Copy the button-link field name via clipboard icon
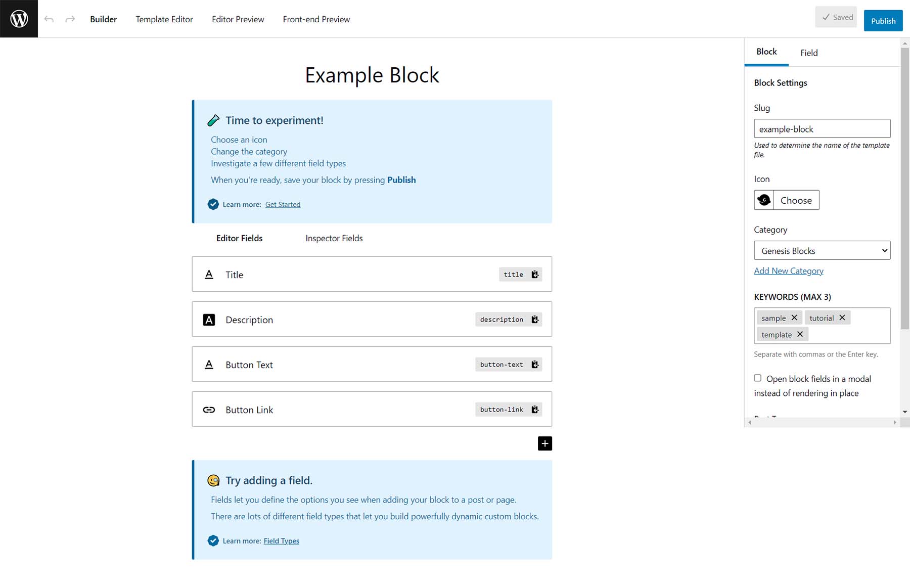The image size is (910, 588). coord(535,409)
